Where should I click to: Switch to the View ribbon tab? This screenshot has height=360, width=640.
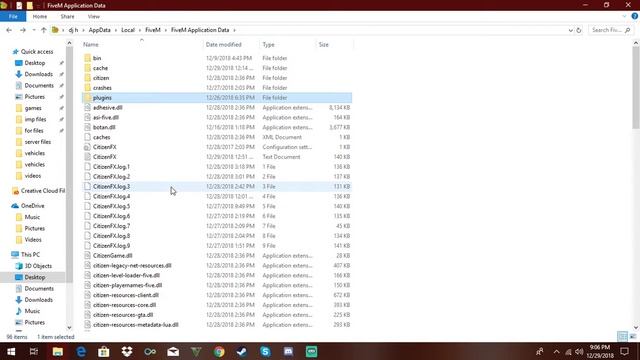(93, 16)
